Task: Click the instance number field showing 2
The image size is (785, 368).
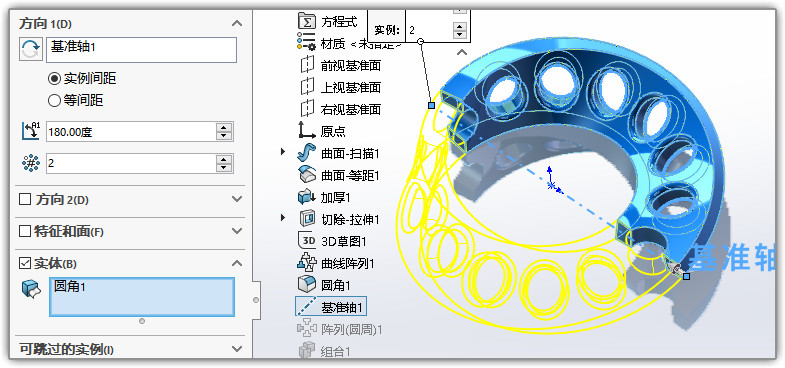Action: (131, 163)
